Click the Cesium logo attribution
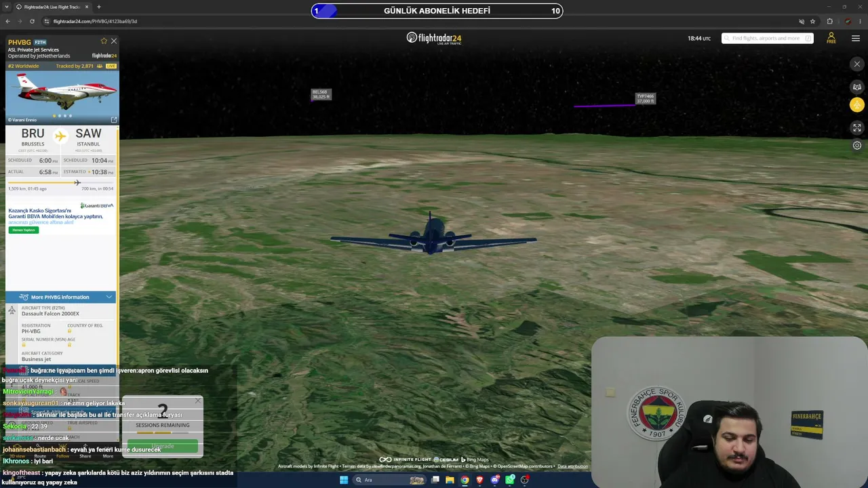This screenshot has width=868, height=488. [446, 460]
